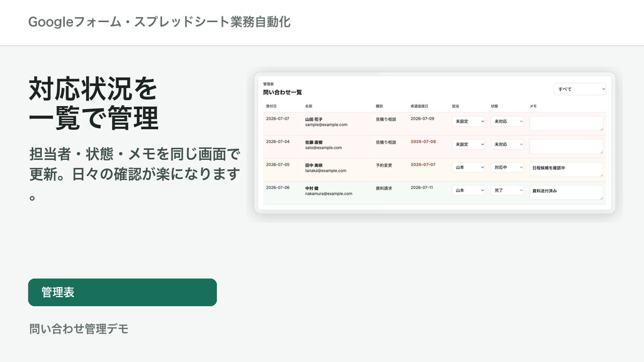Click header title Googleフォーム・スプレッドシート業務自動化
Viewport: 644px width, 362px height.
[159, 22]
